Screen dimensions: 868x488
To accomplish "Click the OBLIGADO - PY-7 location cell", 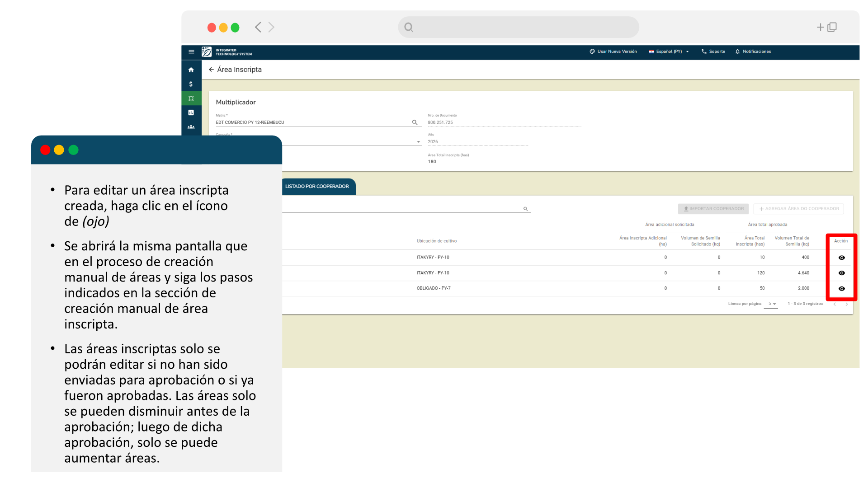I will point(434,288).
